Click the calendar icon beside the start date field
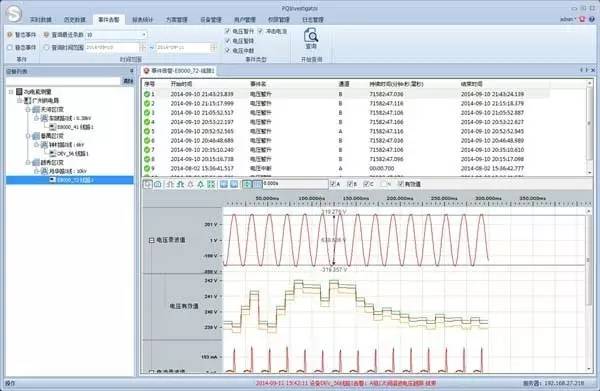 pyautogui.click(x=142, y=47)
